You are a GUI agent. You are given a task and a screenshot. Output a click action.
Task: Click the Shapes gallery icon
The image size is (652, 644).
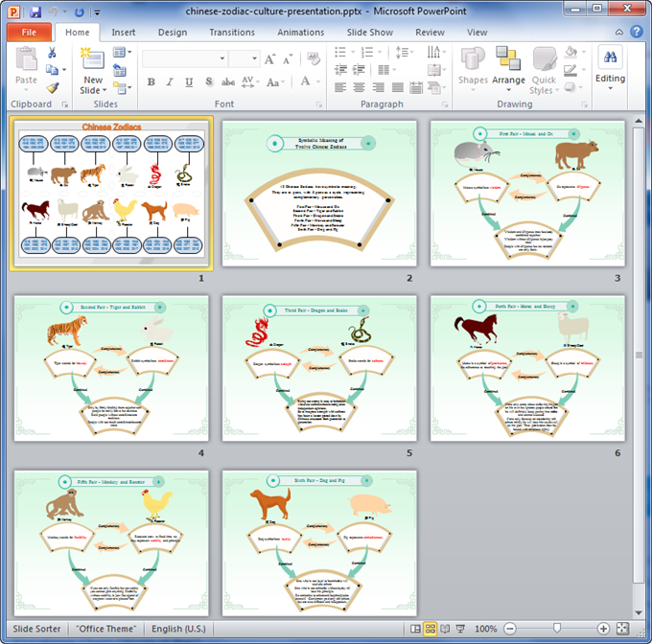pos(473,58)
